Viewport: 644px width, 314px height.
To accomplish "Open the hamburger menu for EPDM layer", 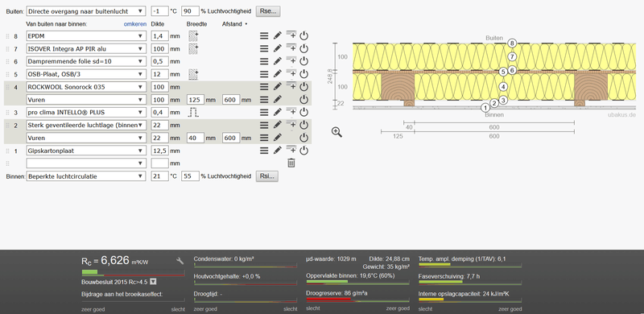I will coord(264,35).
